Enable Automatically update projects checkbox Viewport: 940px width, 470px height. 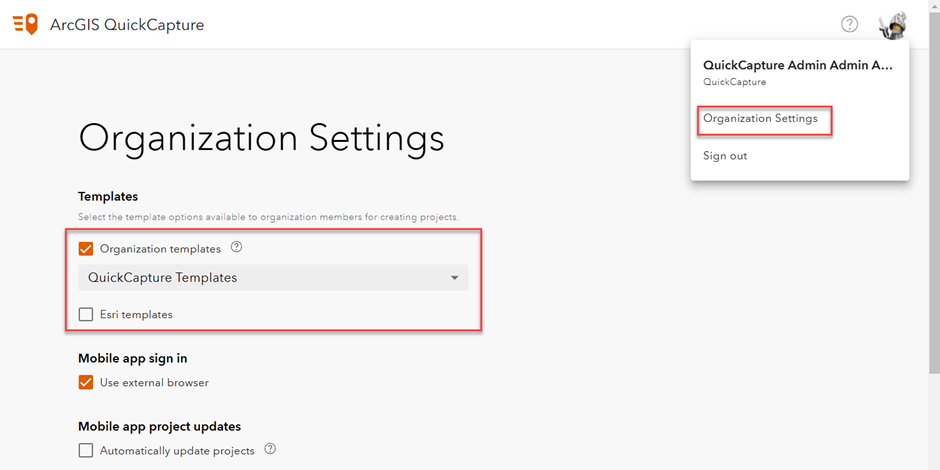coord(86,450)
